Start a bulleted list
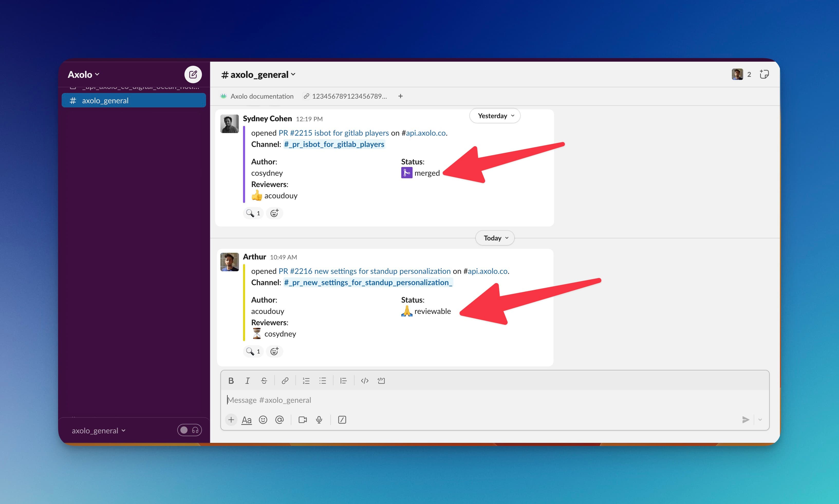This screenshot has width=839, height=504. (x=323, y=381)
